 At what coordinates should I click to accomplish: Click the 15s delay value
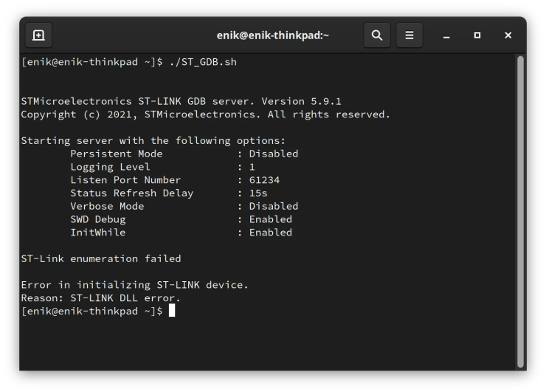click(x=258, y=193)
